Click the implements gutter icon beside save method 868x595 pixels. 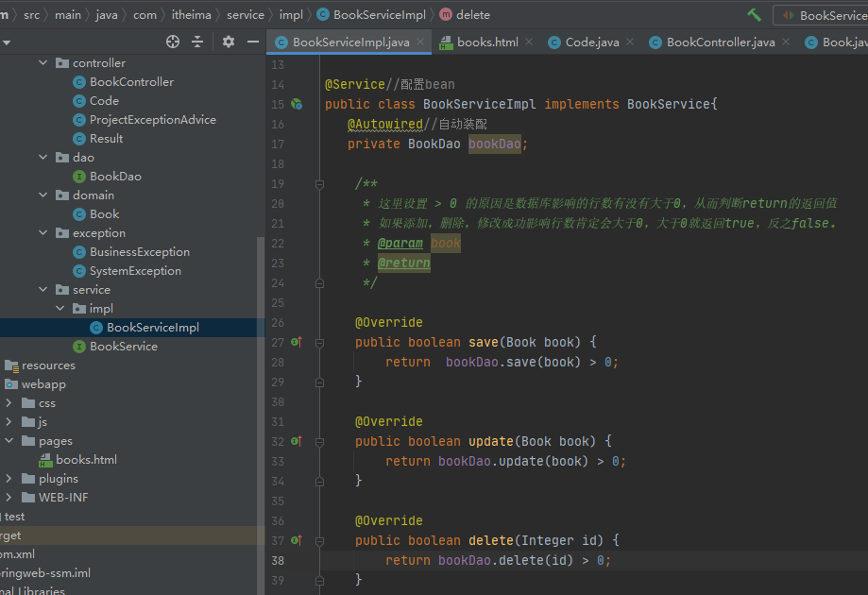click(x=297, y=342)
